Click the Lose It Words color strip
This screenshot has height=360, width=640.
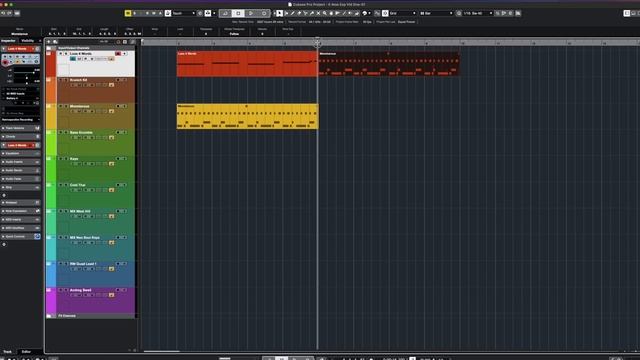pos(51,64)
